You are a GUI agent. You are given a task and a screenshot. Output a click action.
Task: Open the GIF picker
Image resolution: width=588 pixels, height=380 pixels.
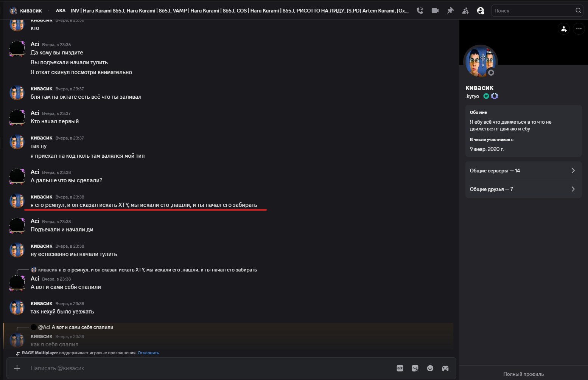(400, 368)
